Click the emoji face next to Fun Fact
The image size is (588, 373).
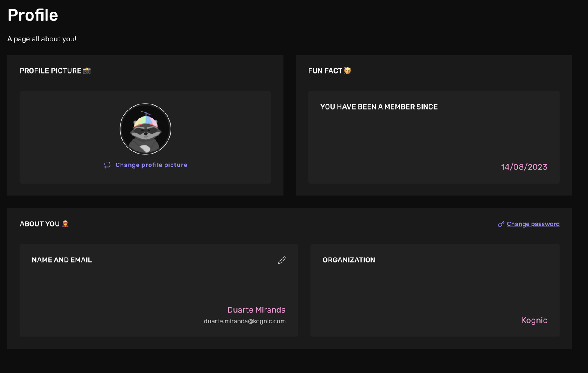tap(348, 71)
